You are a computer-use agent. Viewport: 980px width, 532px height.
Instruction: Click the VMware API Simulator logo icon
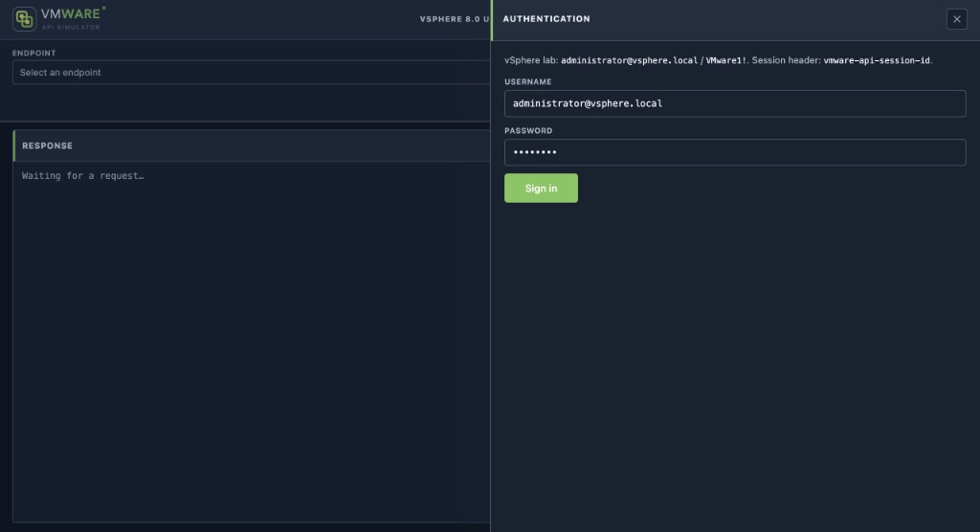coord(24,19)
